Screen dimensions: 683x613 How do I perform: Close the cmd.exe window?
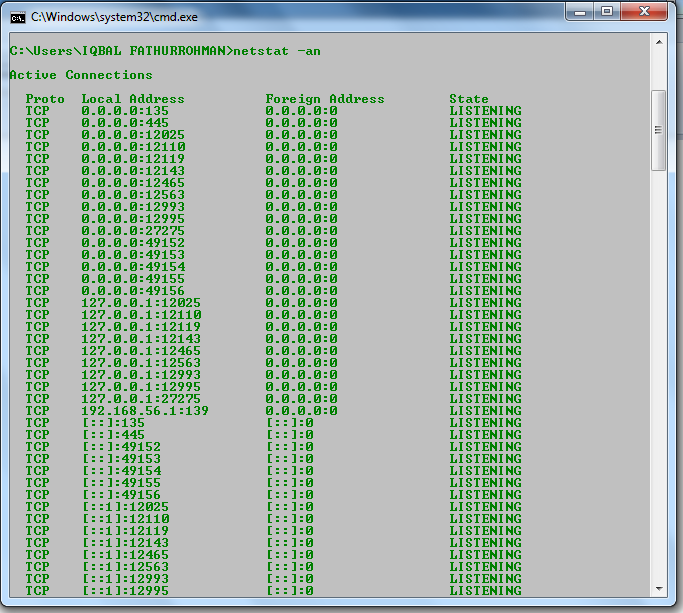[x=644, y=12]
